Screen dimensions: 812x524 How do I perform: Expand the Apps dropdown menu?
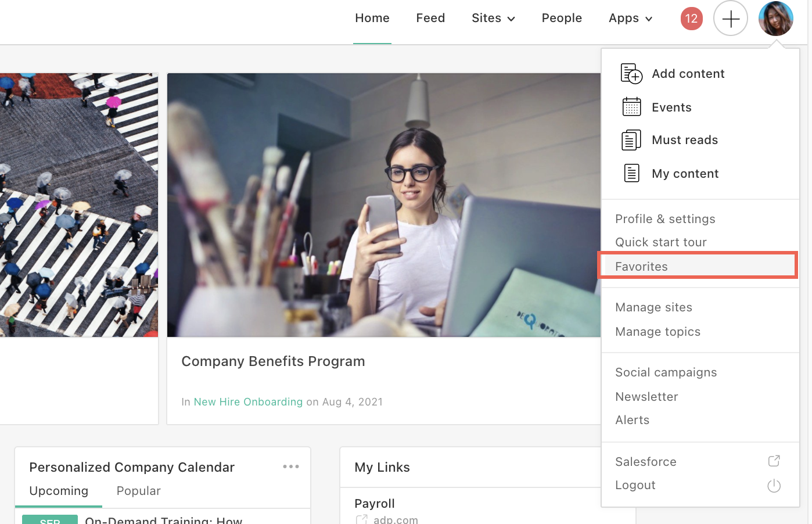click(630, 19)
